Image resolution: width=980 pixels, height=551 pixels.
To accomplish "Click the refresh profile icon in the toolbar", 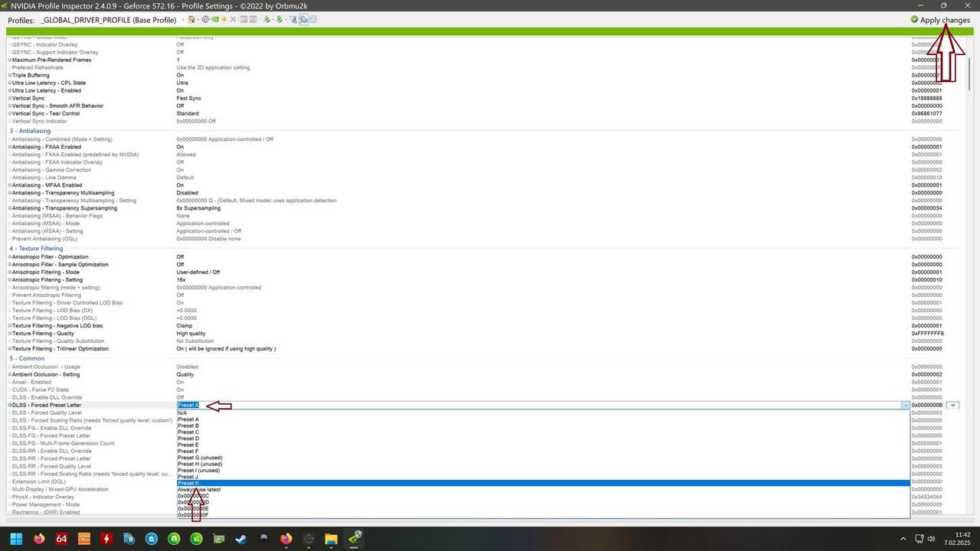I will (x=205, y=19).
